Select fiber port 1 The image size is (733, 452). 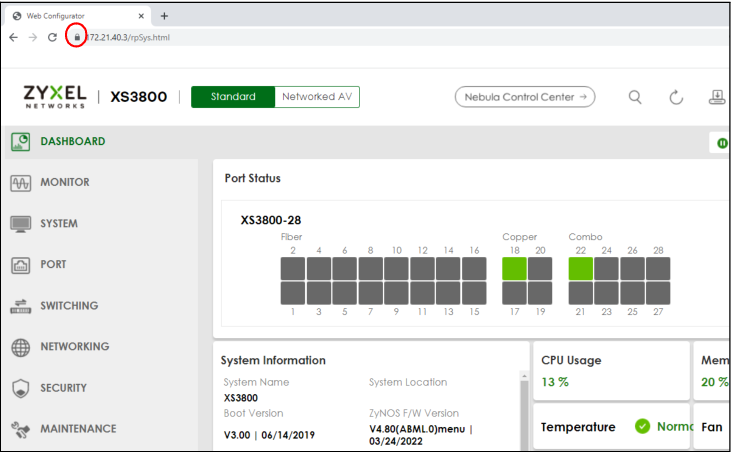coord(293,293)
